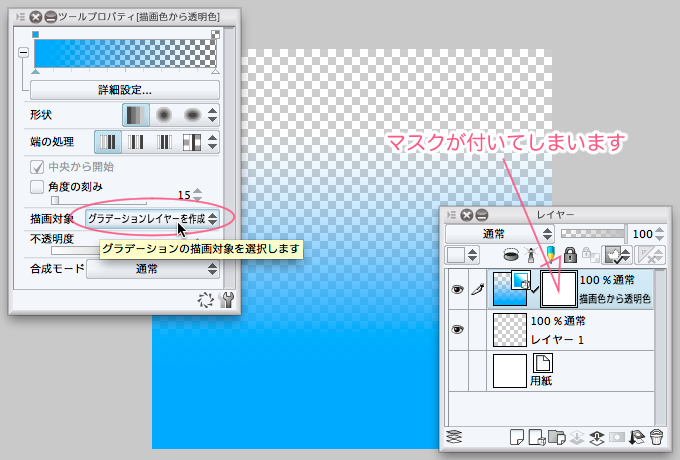
Task: Hide the 描画色から透明色 gradient layer
Action: coord(457,288)
